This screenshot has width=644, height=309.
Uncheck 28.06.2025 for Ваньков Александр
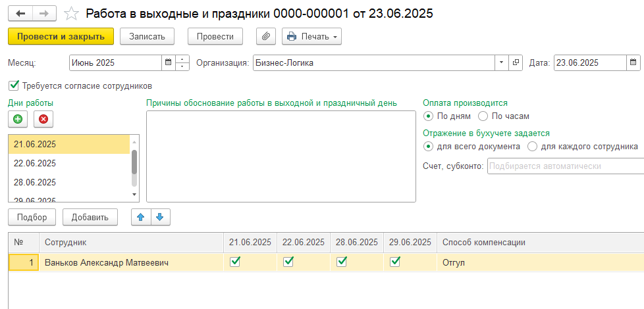tap(342, 262)
